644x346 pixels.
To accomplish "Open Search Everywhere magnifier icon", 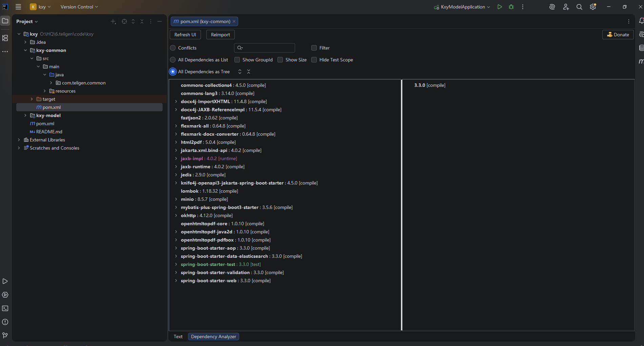I will point(579,7).
